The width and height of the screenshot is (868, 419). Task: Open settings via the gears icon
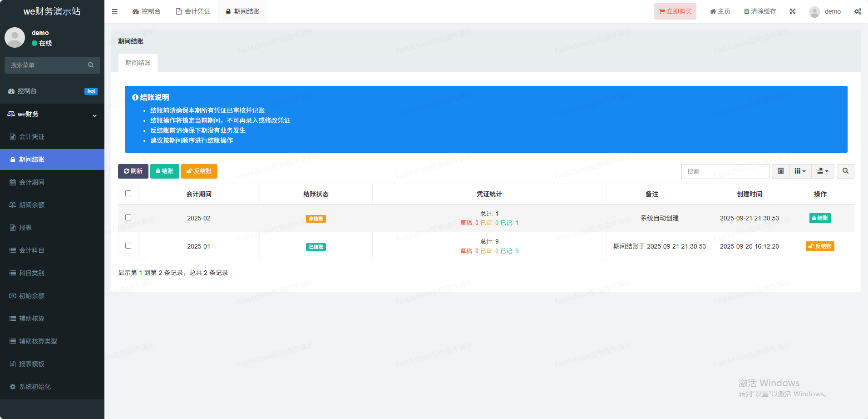pos(858,11)
